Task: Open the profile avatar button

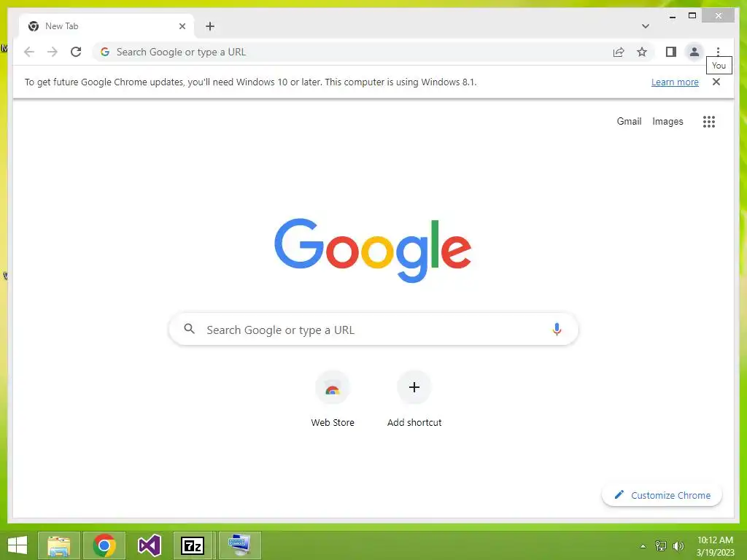Action: [x=694, y=52]
